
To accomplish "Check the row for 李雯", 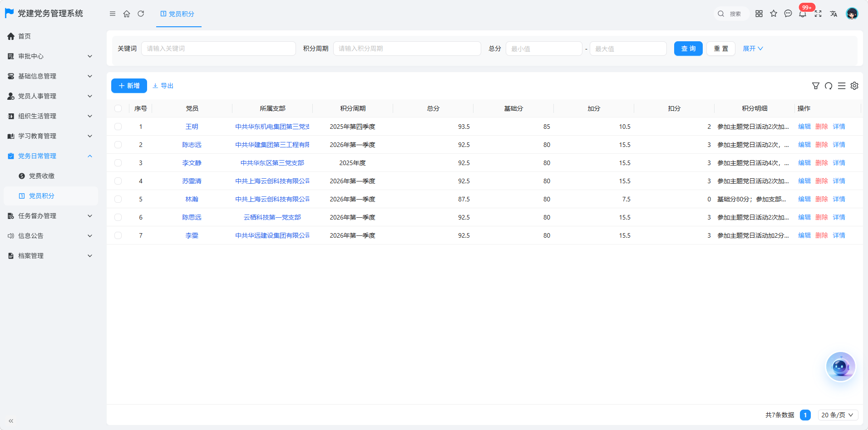I will point(118,235).
